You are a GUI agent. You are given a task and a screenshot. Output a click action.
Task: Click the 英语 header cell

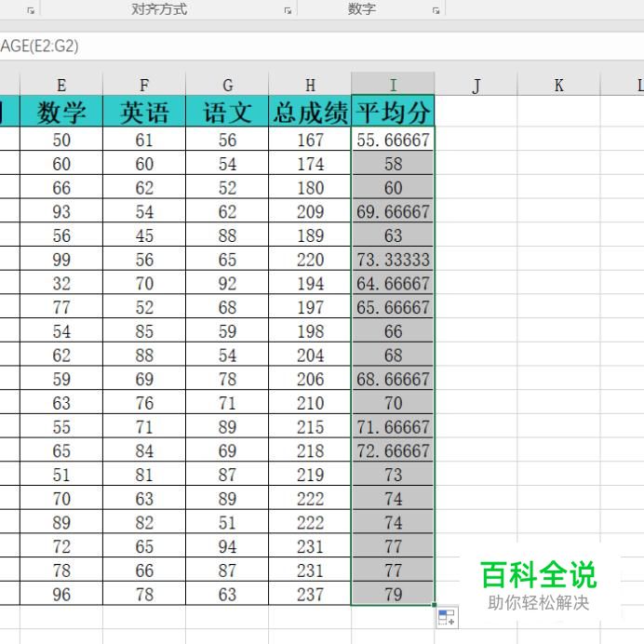coord(144,112)
